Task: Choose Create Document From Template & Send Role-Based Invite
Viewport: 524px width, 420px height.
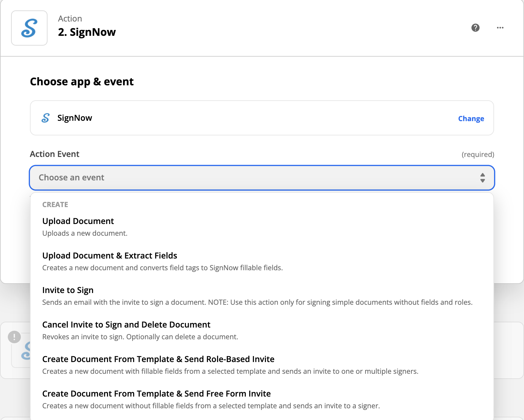Action: click(x=158, y=359)
